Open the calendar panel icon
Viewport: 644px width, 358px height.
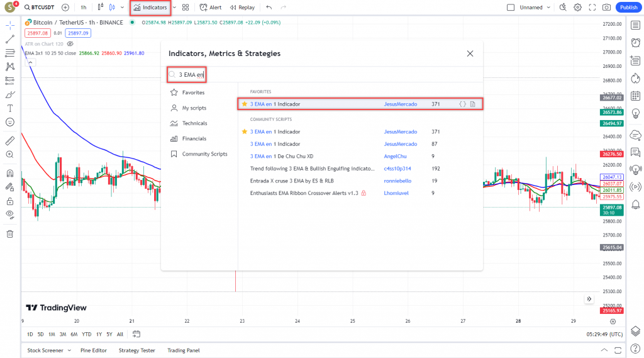pos(635,96)
